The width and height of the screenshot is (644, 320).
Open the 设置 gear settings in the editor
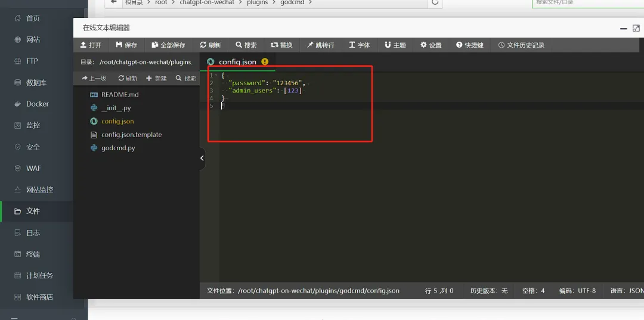coord(431,45)
